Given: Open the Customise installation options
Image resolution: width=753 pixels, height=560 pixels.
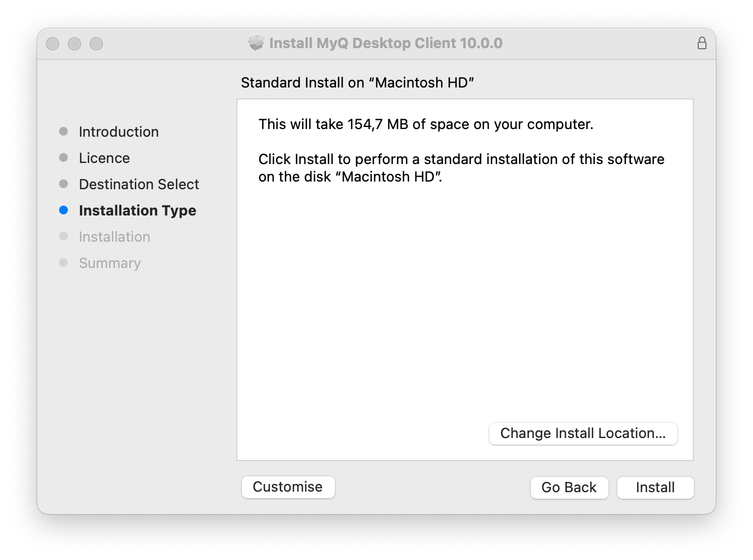Looking at the screenshot, I should click(x=288, y=487).
